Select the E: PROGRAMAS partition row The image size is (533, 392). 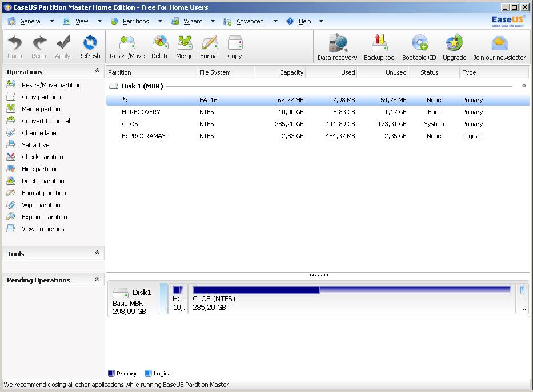click(318, 136)
